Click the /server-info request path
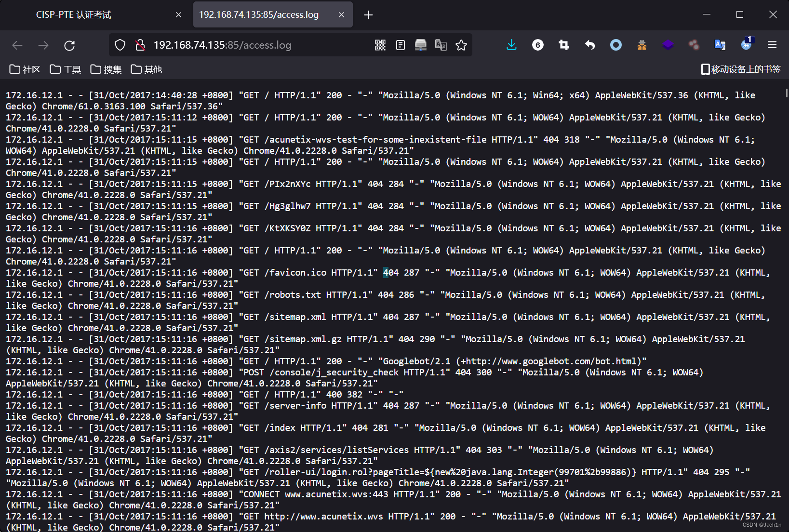 pyautogui.click(x=295, y=406)
